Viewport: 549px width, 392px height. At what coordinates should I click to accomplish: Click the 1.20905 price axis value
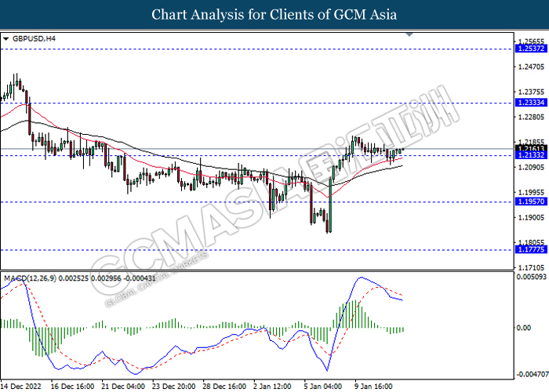coord(532,167)
